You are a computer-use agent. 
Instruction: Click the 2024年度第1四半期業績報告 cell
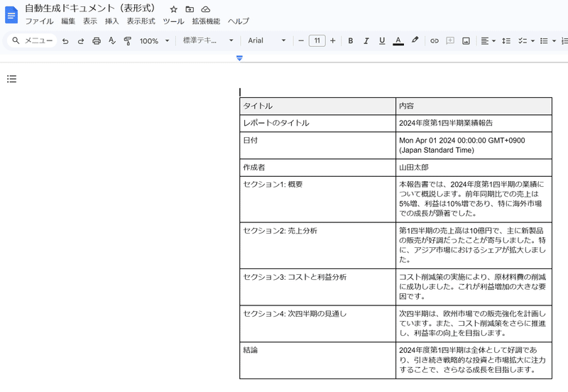click(x=474, y=124)
